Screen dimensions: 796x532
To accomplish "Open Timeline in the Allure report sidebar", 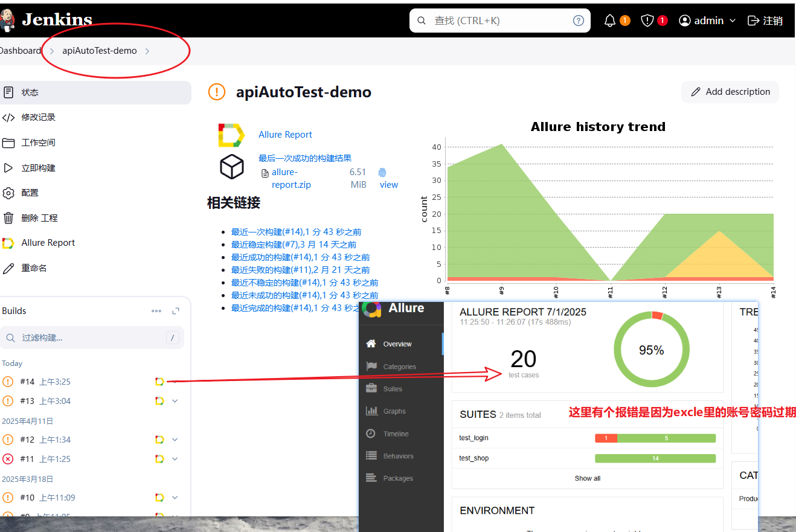I will [401, 434].
